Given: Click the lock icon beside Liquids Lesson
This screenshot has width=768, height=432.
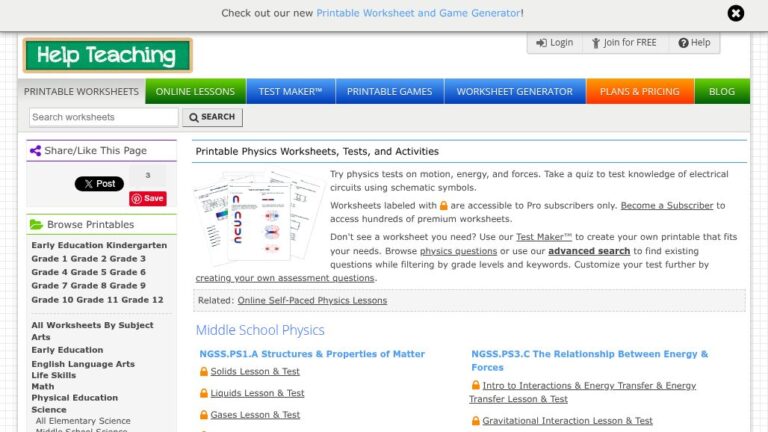Looking at the screenshot, I should click(x=204, y=393).
